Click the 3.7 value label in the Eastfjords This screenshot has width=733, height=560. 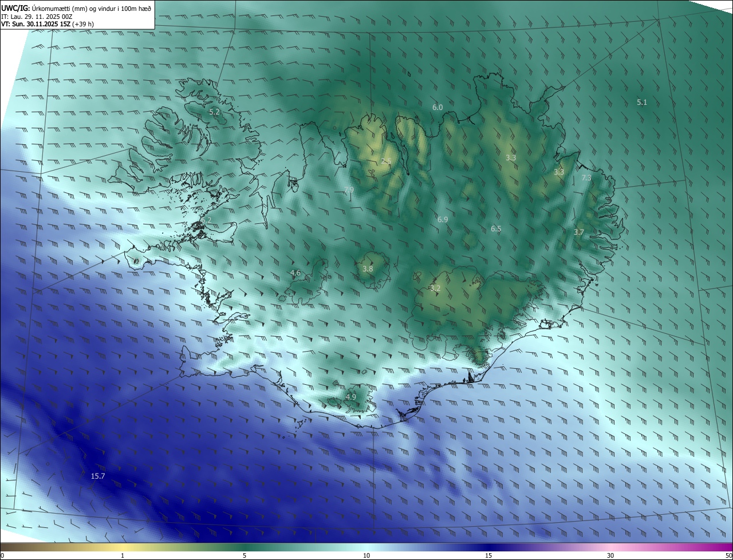578,232
